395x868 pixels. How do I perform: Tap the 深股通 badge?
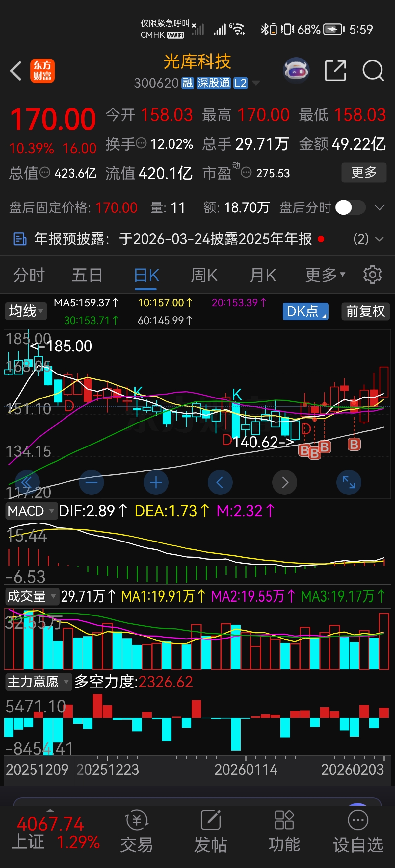click(214, 83)
